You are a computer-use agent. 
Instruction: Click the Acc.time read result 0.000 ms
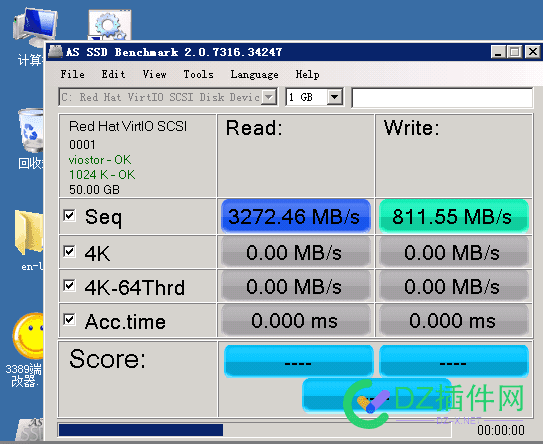tap(296, 320)
